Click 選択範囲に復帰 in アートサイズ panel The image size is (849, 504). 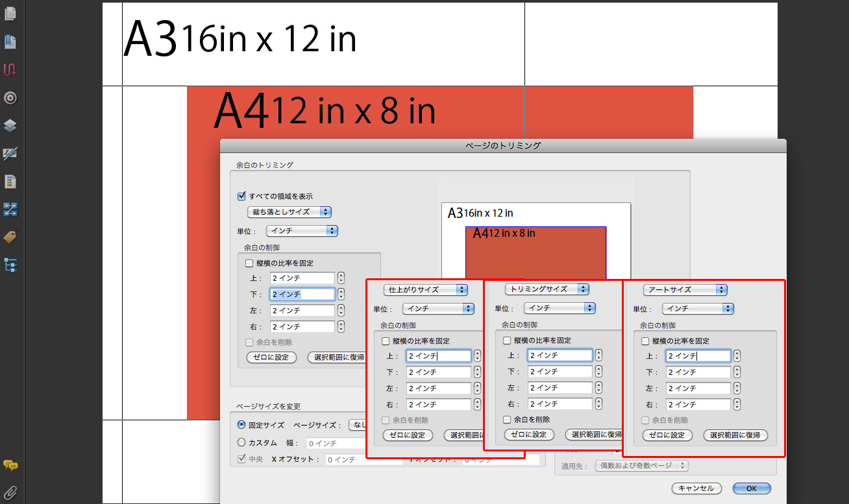click(x=735, y=435)
